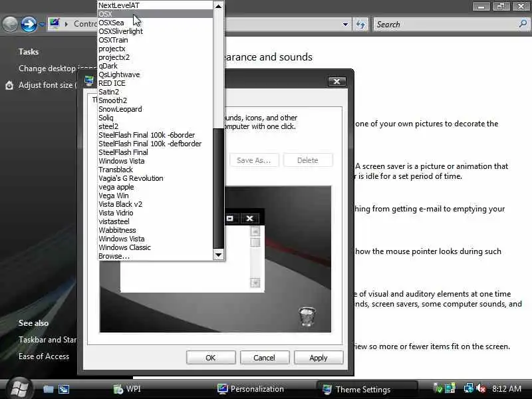The width and height of the screenshot is (532, 399).
Task: Pick Vista Vidrio theme
Action: (x=156, y=213)
